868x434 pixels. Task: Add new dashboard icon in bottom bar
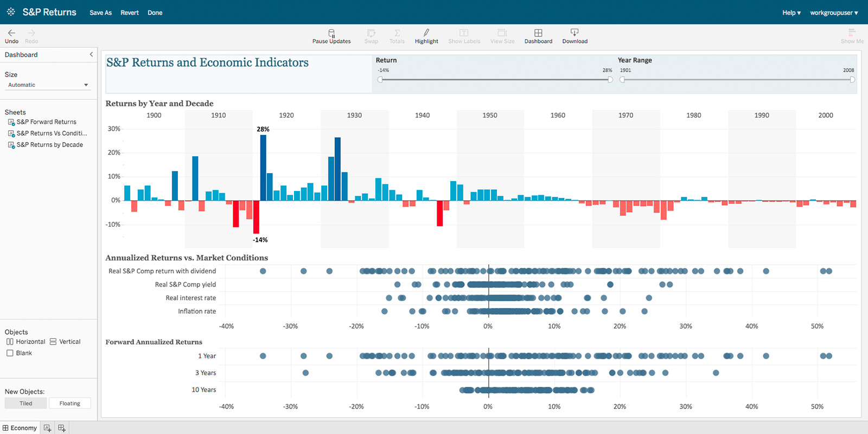tap(62, 428)
